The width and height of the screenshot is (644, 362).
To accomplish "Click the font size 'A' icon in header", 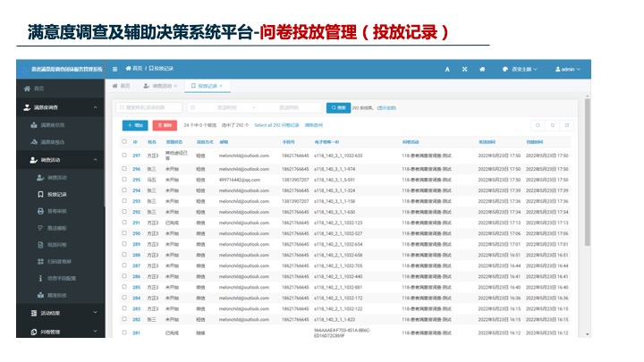I will (447, 70).
